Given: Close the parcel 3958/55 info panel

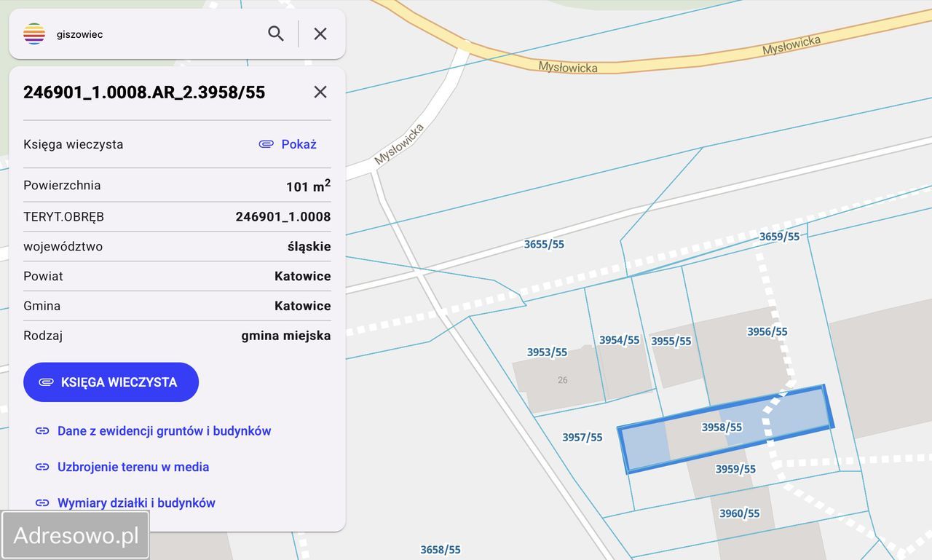Looking at the screenshot, I should pos(320,92).
